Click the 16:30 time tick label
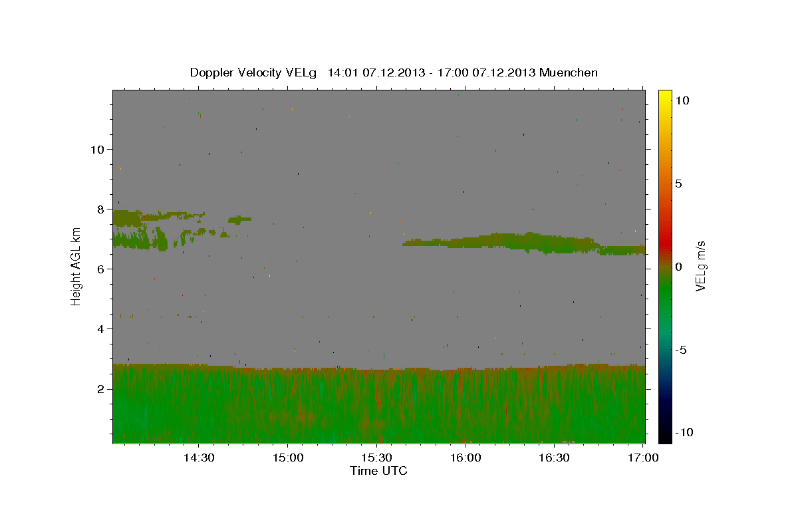Screen dimensions: 798x532 tap(554, 458)
